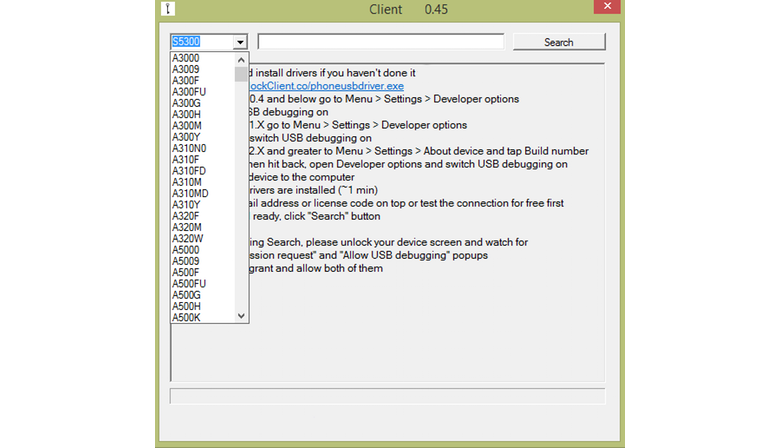
Task: Click the S5300 model combo box field
Action: point(201,42)
